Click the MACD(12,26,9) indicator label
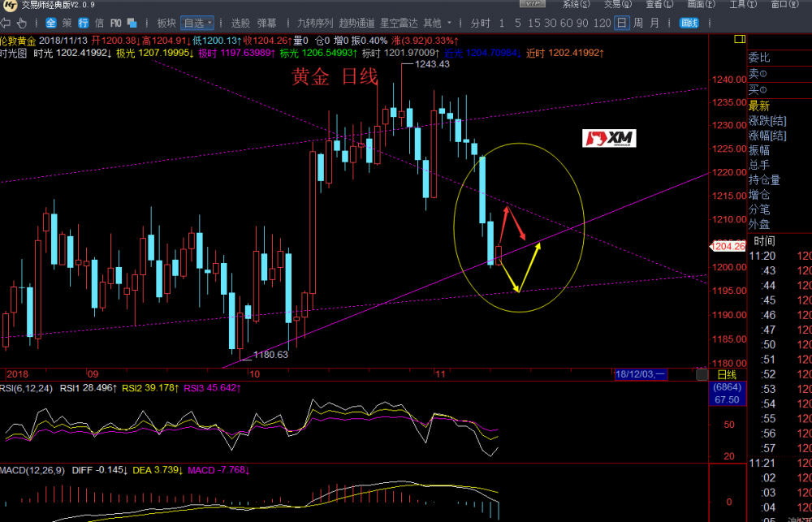This screenshot has width=812, height=522. click(x=33, y=470)
